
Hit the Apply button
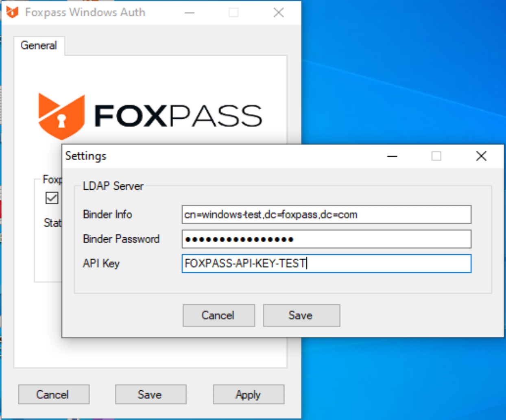249,394
